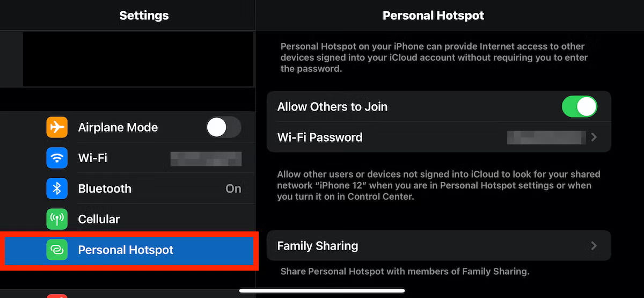Open the Family Sharing option text
This screenshot has width=644, height=298.
pos(317,246)
